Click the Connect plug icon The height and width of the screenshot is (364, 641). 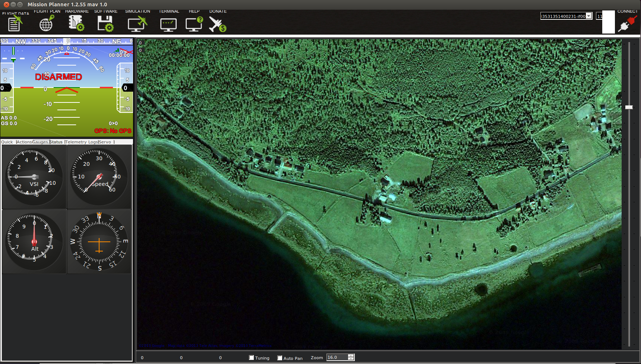pos(627,24)
